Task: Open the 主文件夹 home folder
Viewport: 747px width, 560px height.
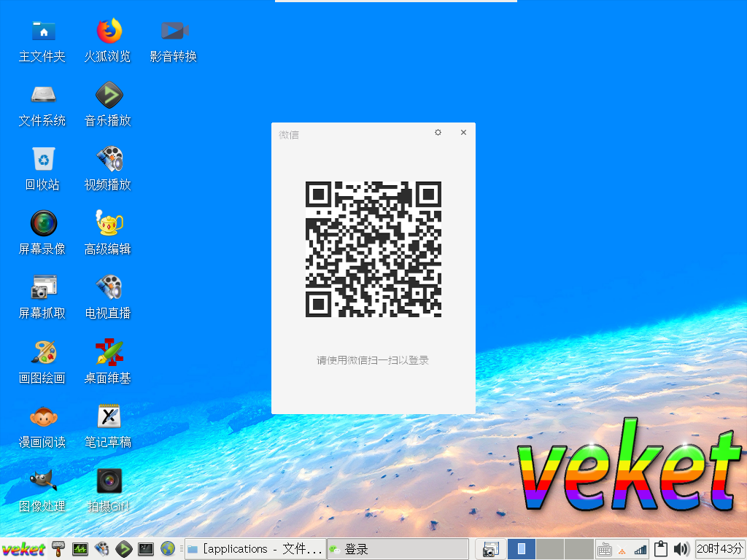Action: (43, 31)
